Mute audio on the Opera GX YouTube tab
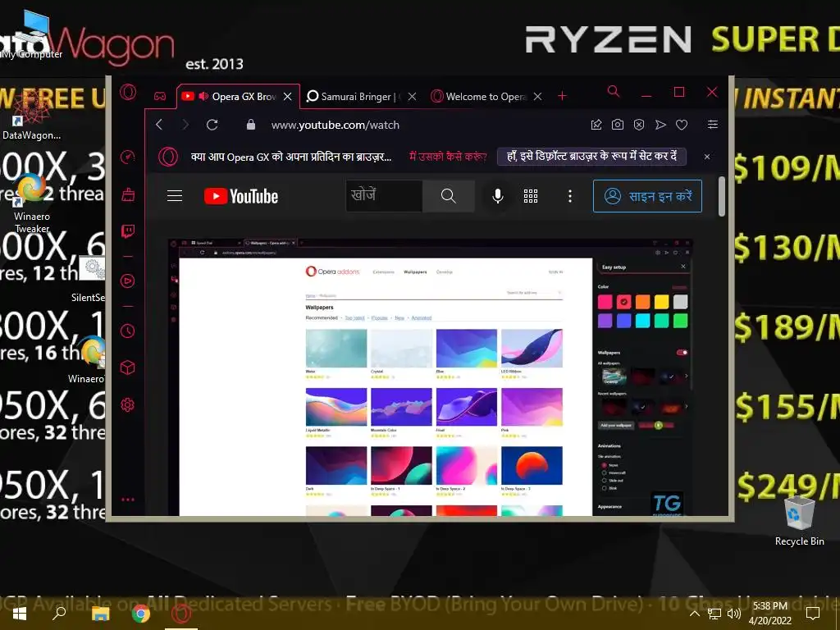Screen dimensions: 840x630 [x=203, y=97]
